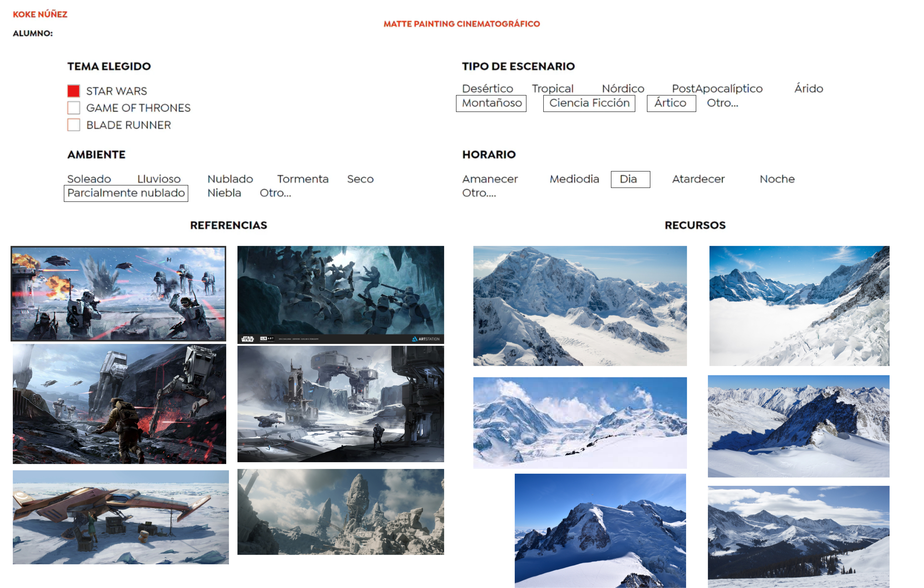Screen dimensions: 924x588
Task: Tick the BLADE RUNNER checkbox
Action: coord(73,125)
